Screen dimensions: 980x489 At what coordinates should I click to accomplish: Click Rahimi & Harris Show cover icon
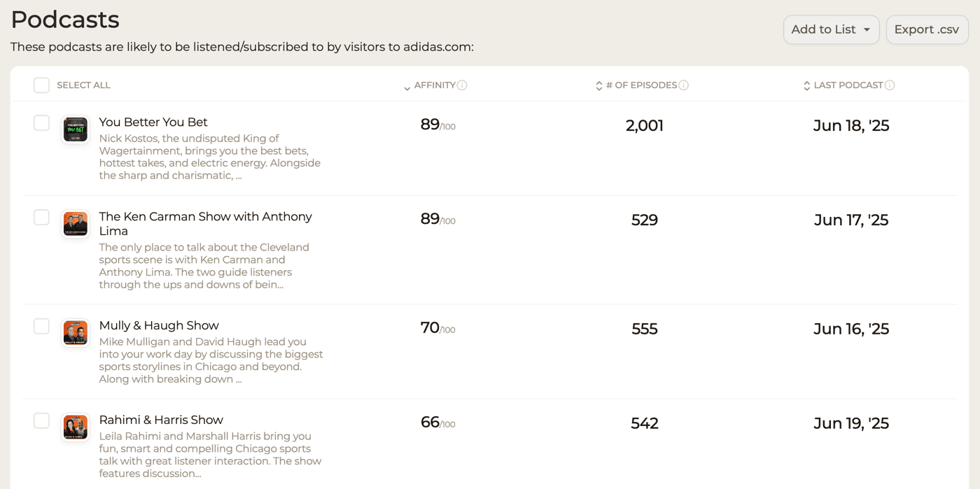pyautogui.click(x=76, y=427)
